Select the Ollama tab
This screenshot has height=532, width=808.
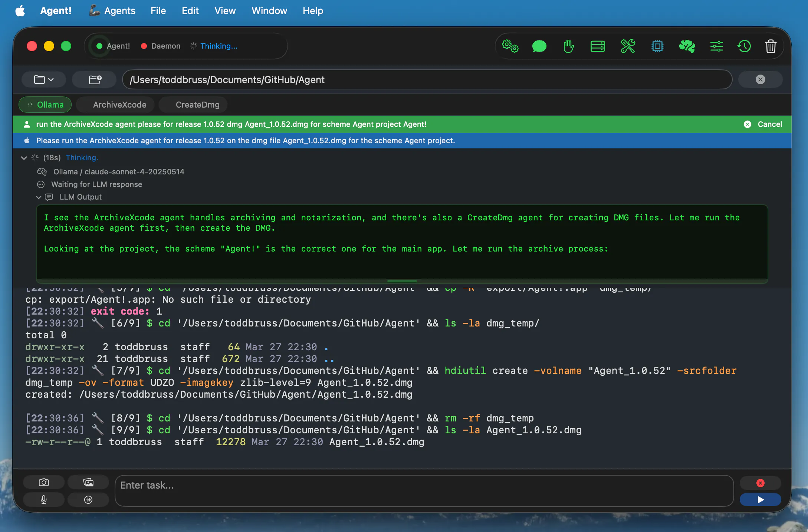click(x=45, y=105)
